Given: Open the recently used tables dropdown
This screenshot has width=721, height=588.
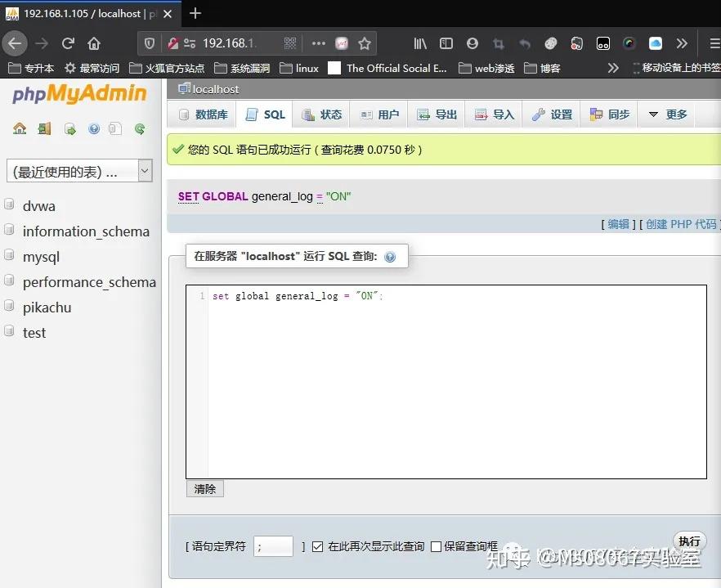Looking at the screenshot, I should [79, 171].
